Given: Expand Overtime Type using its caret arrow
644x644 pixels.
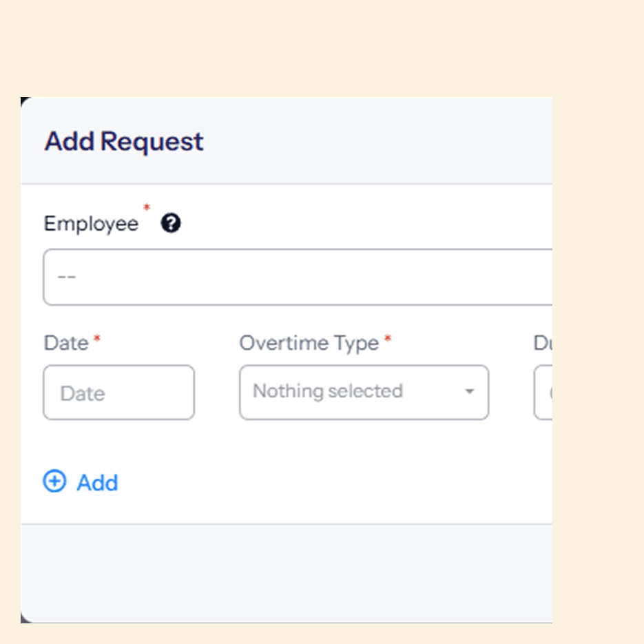Looking at the screenshot, I should [470, 391].
